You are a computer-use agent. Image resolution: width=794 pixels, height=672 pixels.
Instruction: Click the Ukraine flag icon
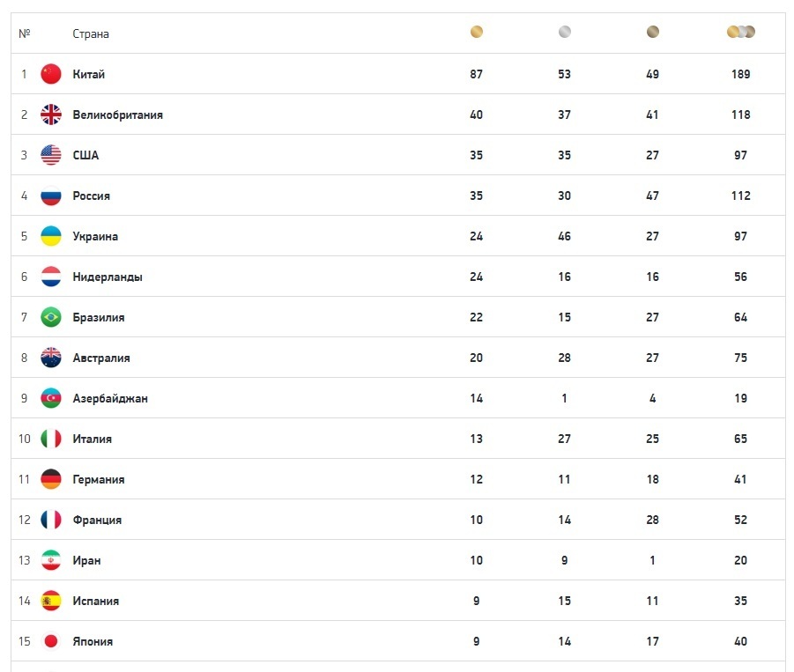(51, 236)
